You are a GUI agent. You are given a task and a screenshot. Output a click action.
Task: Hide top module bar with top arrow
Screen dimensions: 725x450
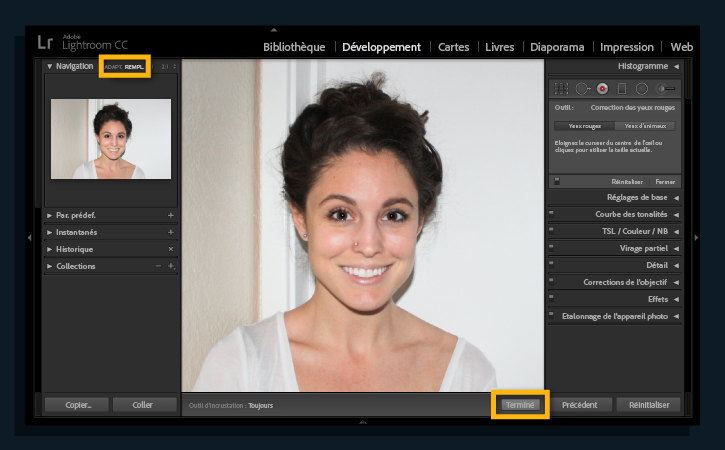[x=274, y=30]
